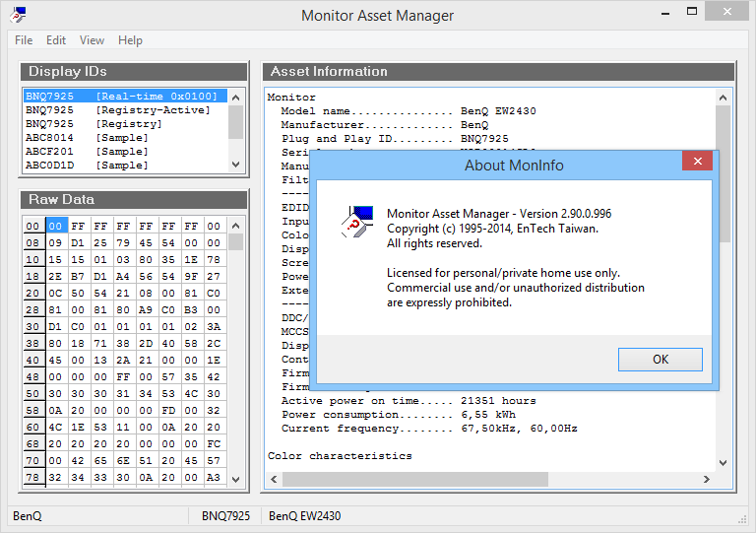Click Asset Information scroll up arrow
Screen dimensions: 756x533
(x=723, y=98)
